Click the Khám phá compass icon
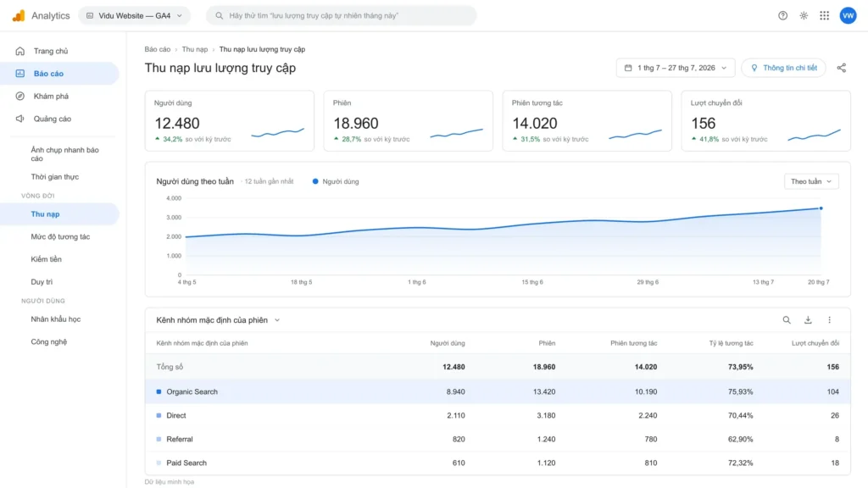 point(20,96)
